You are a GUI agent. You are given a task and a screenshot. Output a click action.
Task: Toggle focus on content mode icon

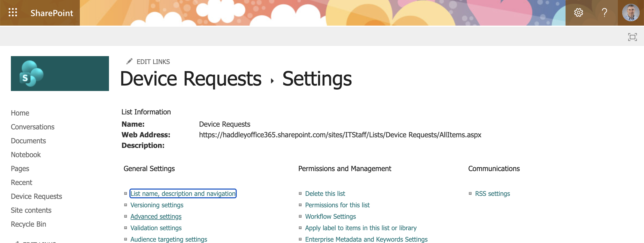(632, 37)
